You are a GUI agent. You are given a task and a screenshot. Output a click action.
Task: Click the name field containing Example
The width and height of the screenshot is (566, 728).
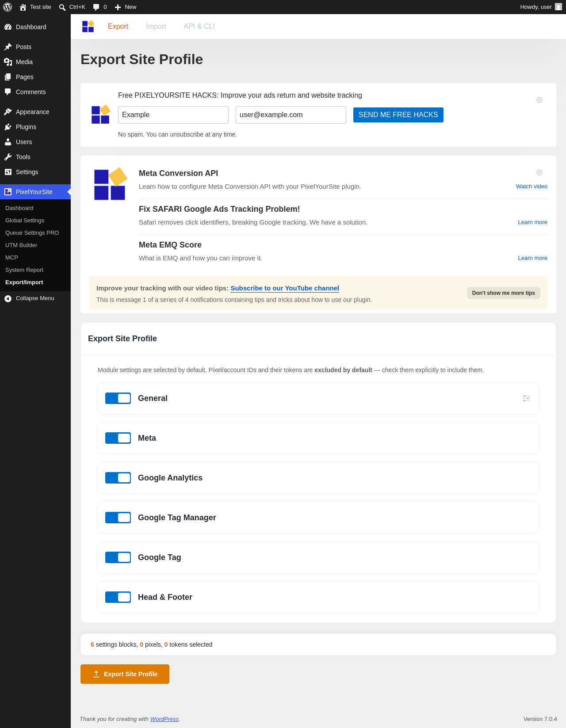point(173,115)
